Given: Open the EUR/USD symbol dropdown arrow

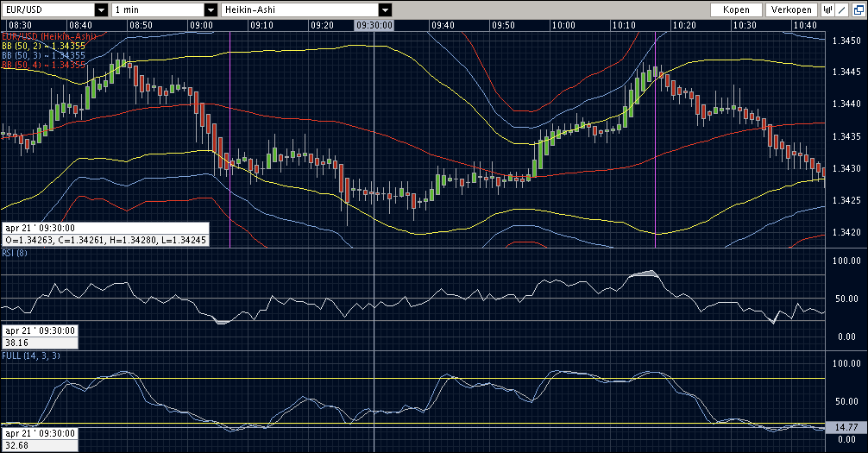Looking at the screenshot, I should pos(101,9).
